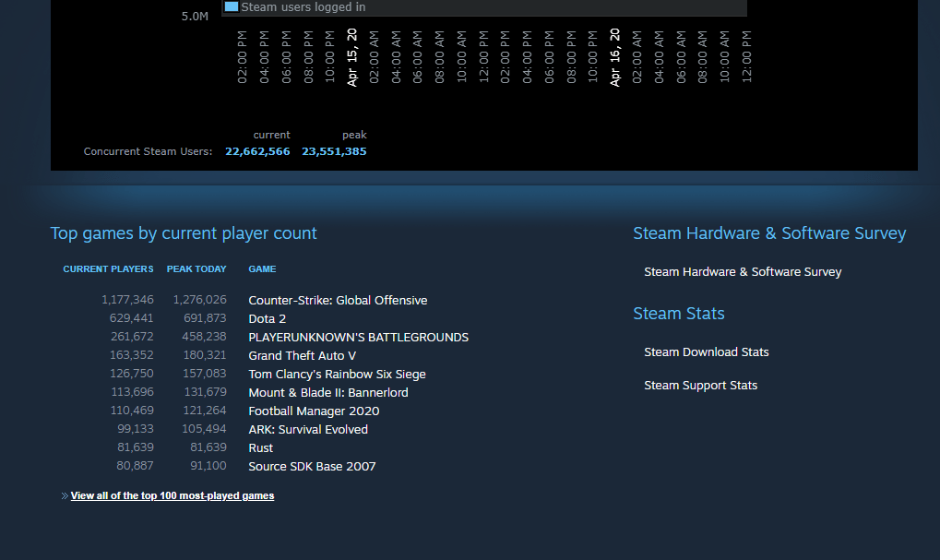Click peak today value 91,100
Image resolution: width=940 pixels, height=560 pixels.
click(208, 466)
